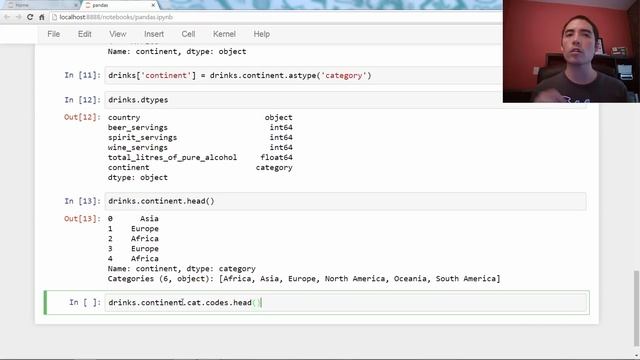Click the In [12] prompt label
This screenshot has height=360, width=640.
click(x=82, y=100)
